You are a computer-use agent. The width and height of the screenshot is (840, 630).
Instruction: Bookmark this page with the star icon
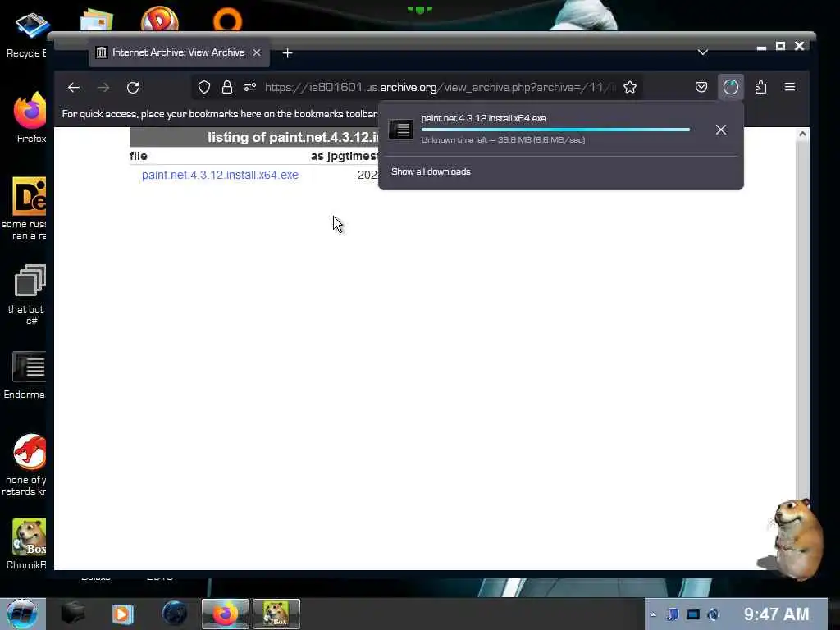[630, 87]
